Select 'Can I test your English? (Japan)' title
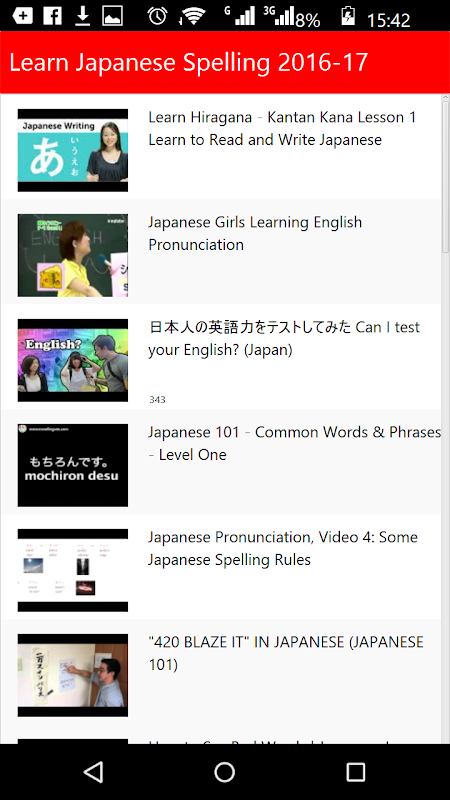450x800 pixels. tap(284, 338)
